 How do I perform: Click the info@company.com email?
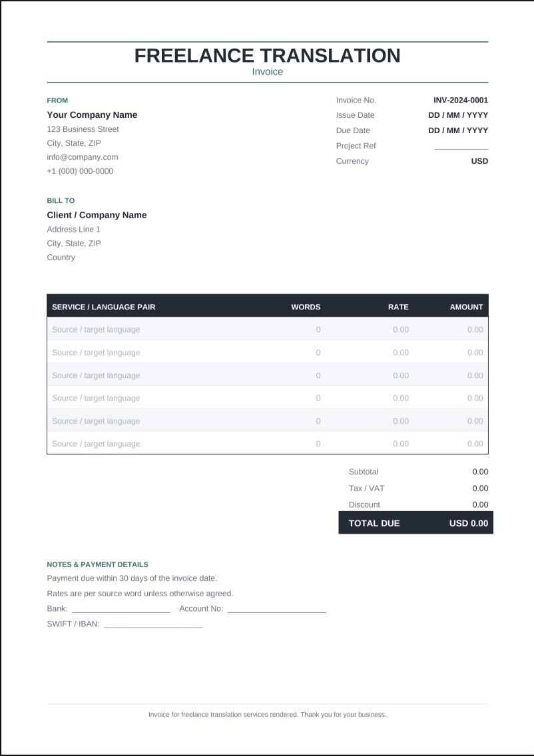(x=83, y=157)
